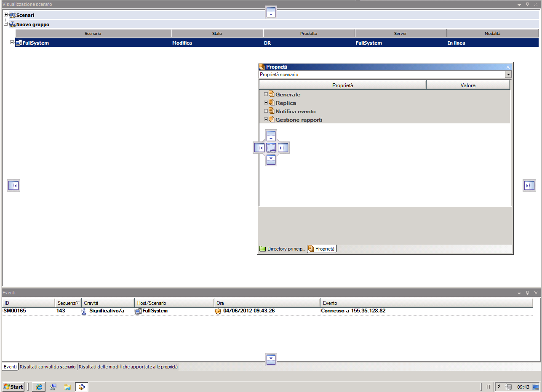The width and height of the screenshot is (542, 392).
Task: Click the 'Connesso a 155.35.128.82' event text
Action: point(353,311)
